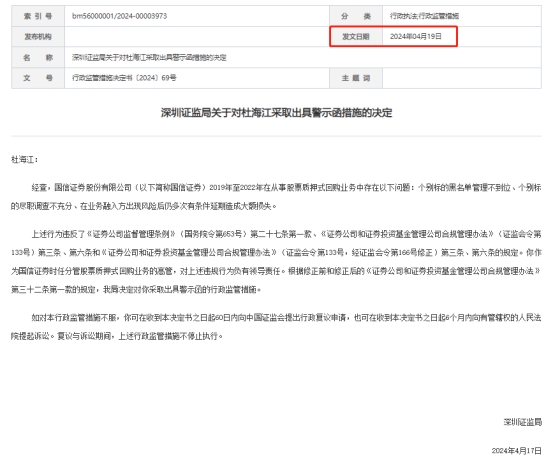Select the 索引号 label cell
This screenshot has height=465, width=554.
click(x=38, y=16)
